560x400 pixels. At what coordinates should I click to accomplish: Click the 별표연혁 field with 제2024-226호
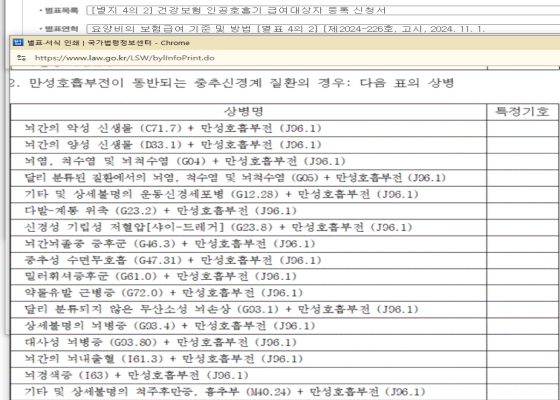point(323,29)
